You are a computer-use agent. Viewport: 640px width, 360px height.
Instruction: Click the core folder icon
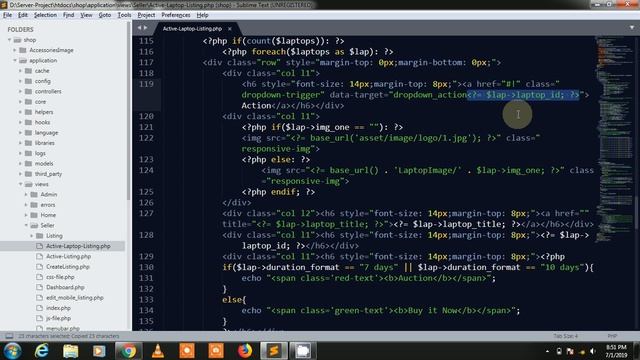click(x=28, y=102)
